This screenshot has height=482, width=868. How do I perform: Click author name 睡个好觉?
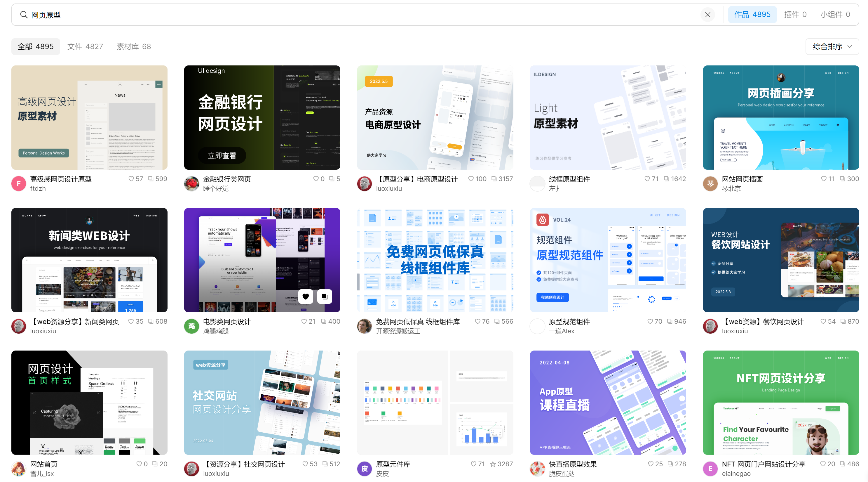coord(216,188)
